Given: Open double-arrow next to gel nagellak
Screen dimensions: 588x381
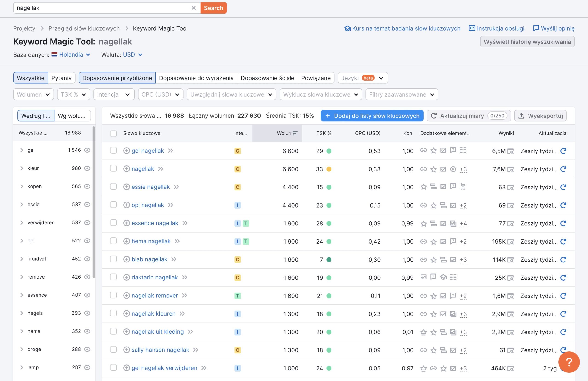Looking at the screenshot, I should [x=170, y=151].
